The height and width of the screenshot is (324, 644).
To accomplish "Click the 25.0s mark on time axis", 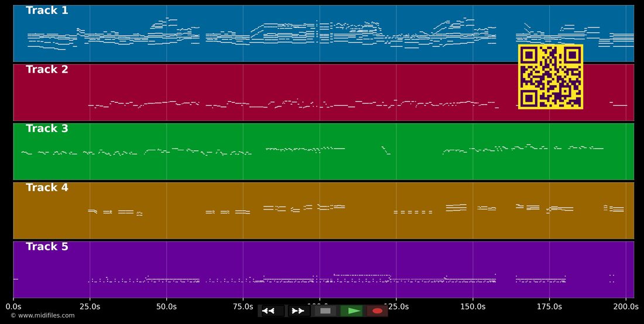I will click(90, 307).
